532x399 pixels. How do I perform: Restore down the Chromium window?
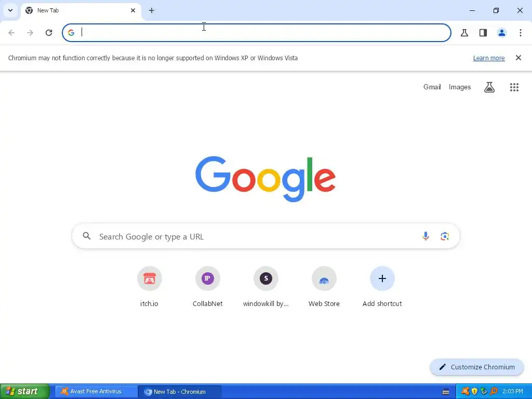tap(496, 10)
